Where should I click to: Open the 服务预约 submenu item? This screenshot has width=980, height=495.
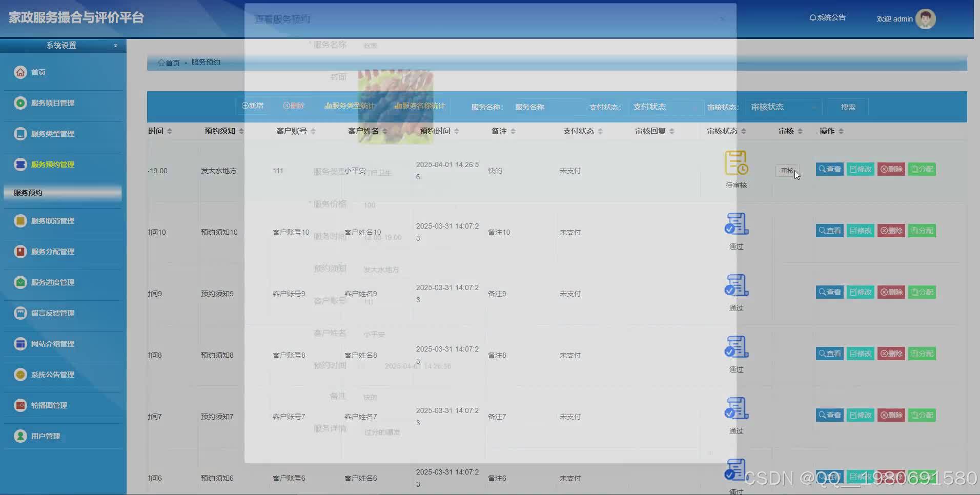(28, 193)
